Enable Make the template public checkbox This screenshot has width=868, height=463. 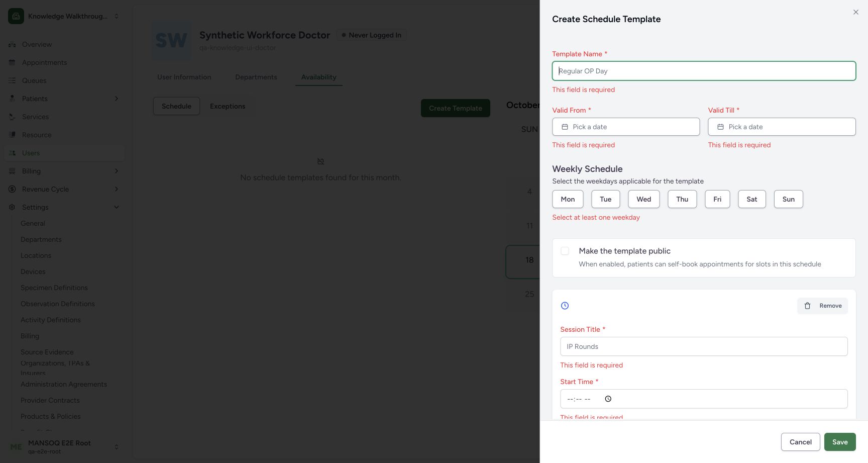click(x=565, y=251)
